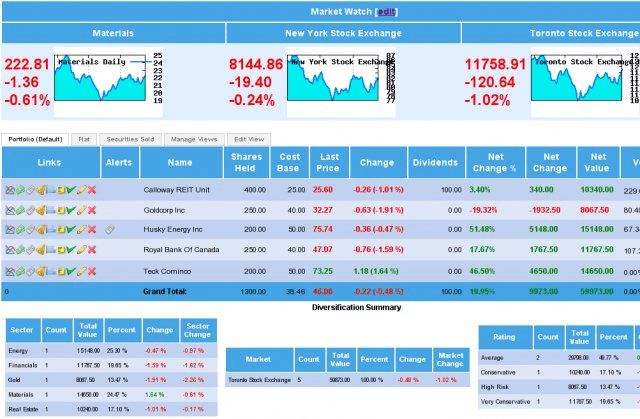Delete Teck Cominco with red X icon
640x419 pixels.
[92, 271]
